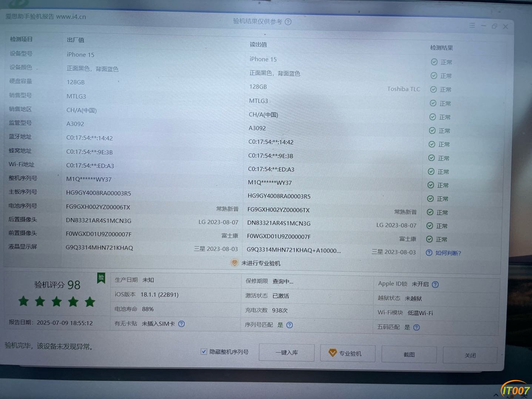Select the factory value MTLG3 for 销售型号
The height and width of the screenshot is (399, 532).
(76, 96)
